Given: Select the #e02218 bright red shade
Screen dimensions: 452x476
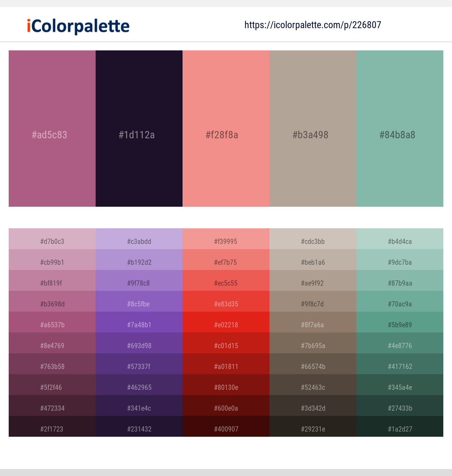Looking at the screenshot, I should 226,325.
